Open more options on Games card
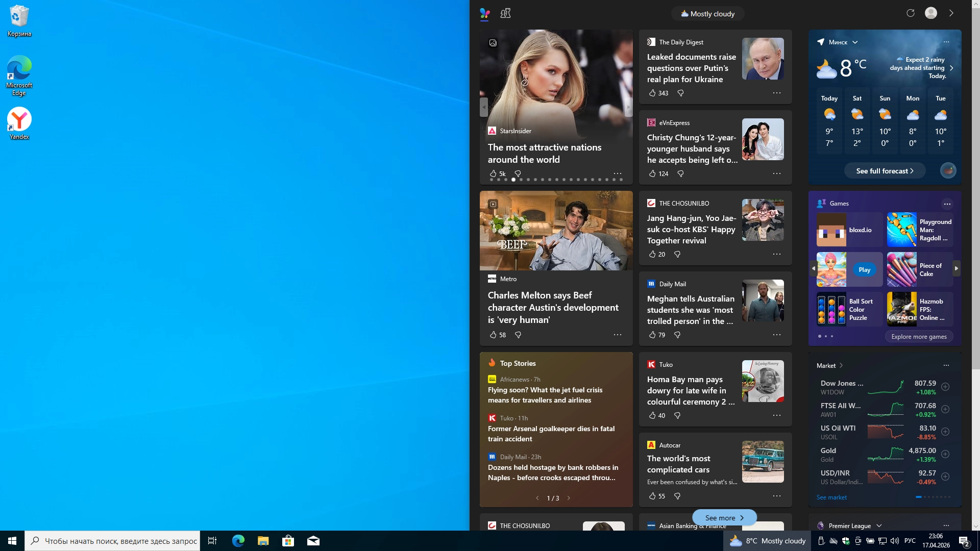The width and height of the screenshot is (980, 551). coord(947,204)
